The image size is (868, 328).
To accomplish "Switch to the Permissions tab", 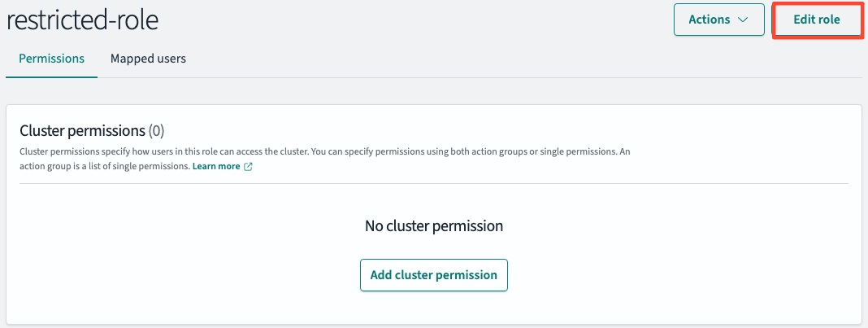I will [51, 58].
